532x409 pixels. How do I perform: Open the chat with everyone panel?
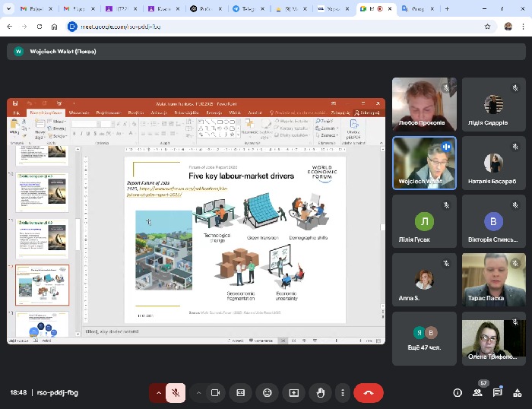pos(498,393)
